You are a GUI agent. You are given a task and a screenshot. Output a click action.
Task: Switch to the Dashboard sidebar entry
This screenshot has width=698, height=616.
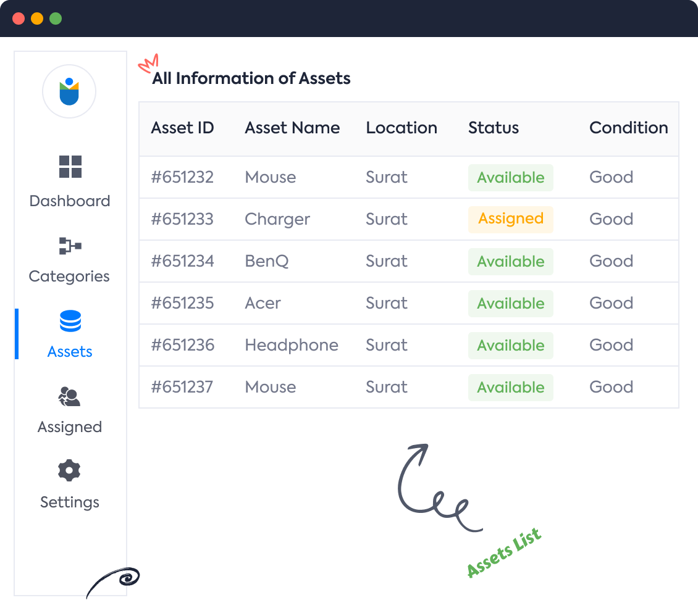pyautogui.click(x=69, y=201)
